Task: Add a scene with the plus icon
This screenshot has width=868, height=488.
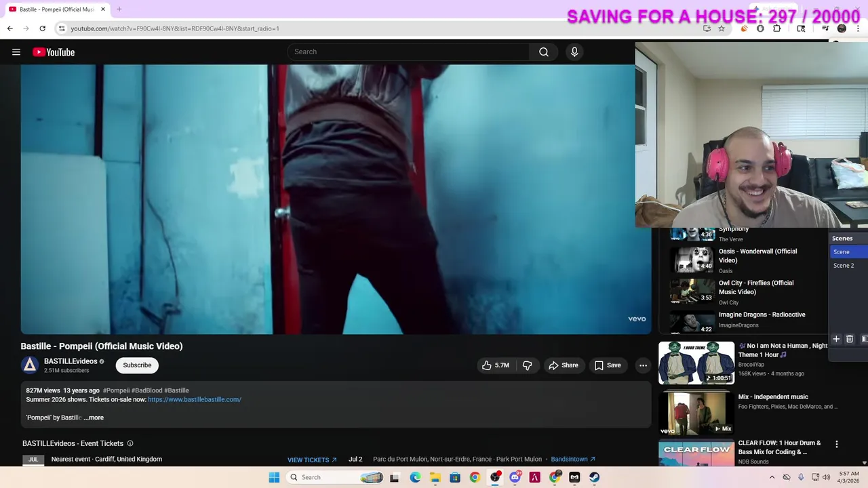Action: pos(836,339)
